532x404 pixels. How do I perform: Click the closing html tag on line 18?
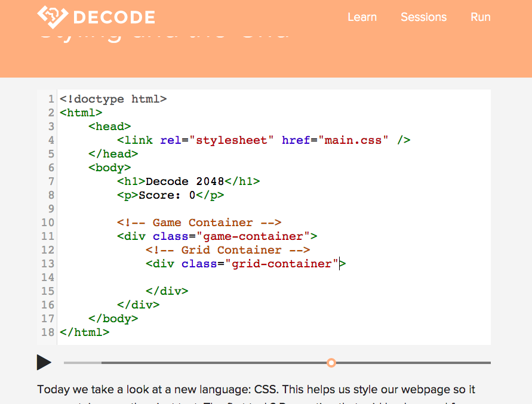(84, 332)
